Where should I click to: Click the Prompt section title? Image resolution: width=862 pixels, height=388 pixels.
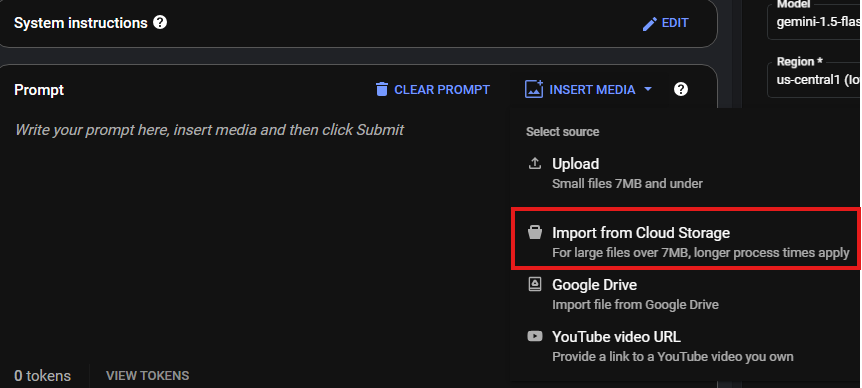[39, 90]
